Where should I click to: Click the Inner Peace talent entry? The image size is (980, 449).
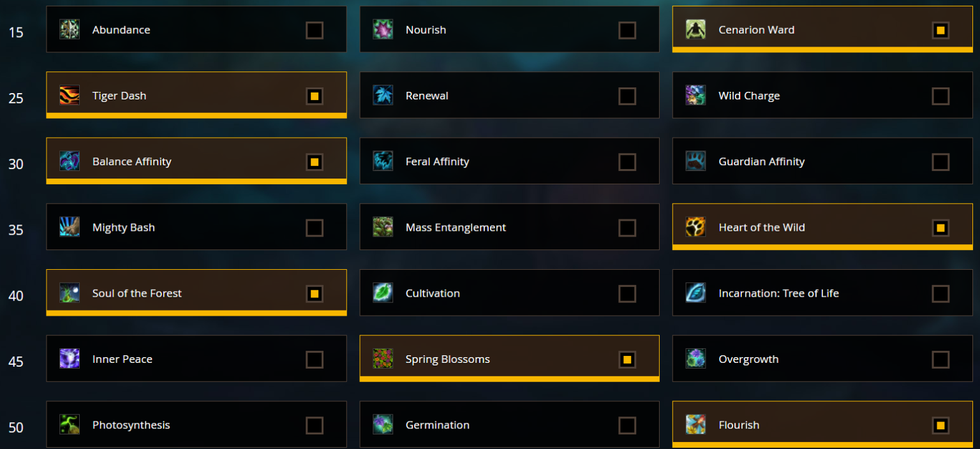pos(196,359)
